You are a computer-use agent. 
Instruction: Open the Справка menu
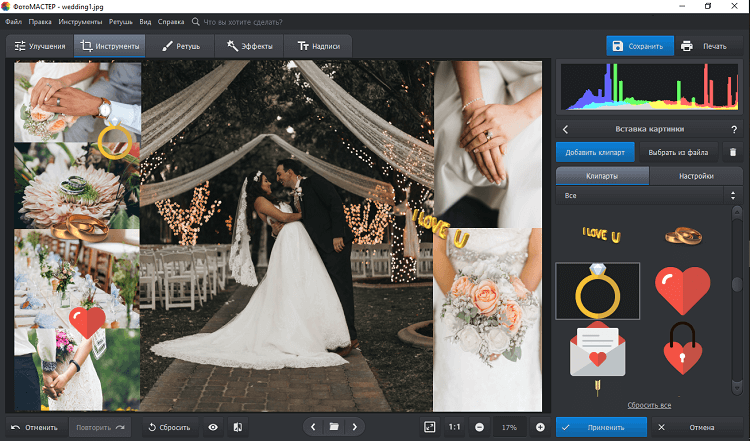(x=171, y=22)
